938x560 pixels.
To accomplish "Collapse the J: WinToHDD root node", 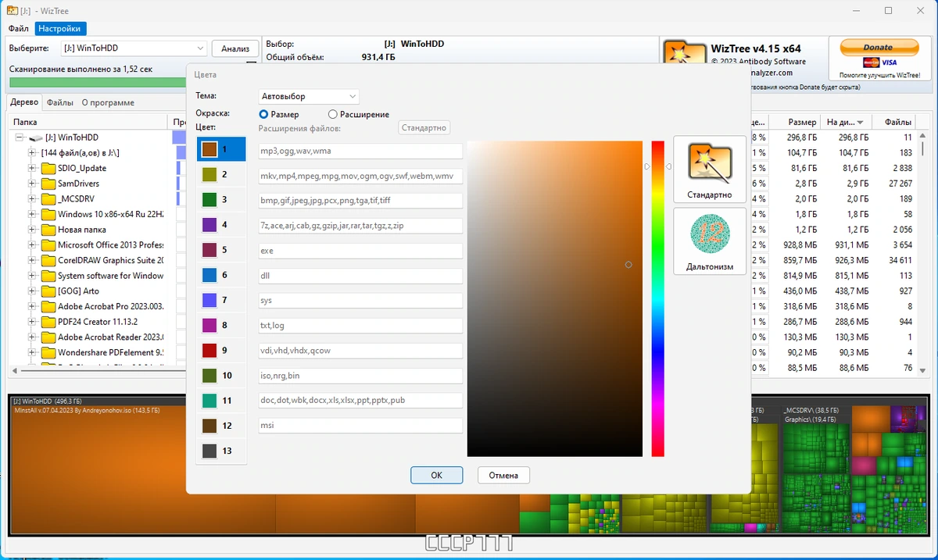I will pyautogui.click(x=20, y=137).
